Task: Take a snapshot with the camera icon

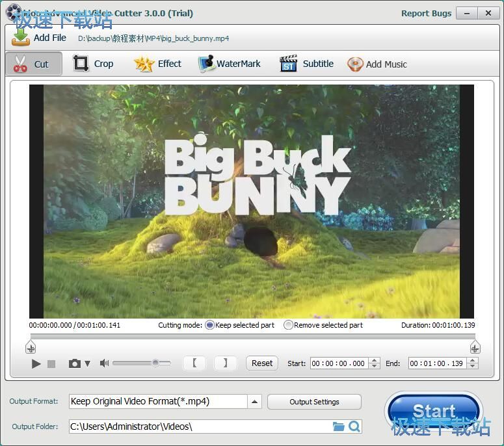Action: coord(75,363)
